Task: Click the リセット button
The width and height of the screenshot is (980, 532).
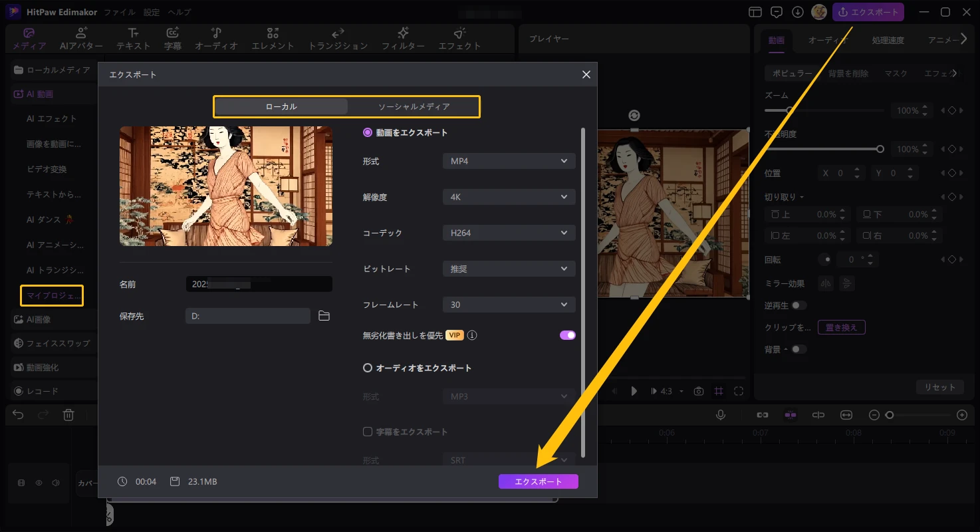Action: pyautogui.click(x=940, y=387)
